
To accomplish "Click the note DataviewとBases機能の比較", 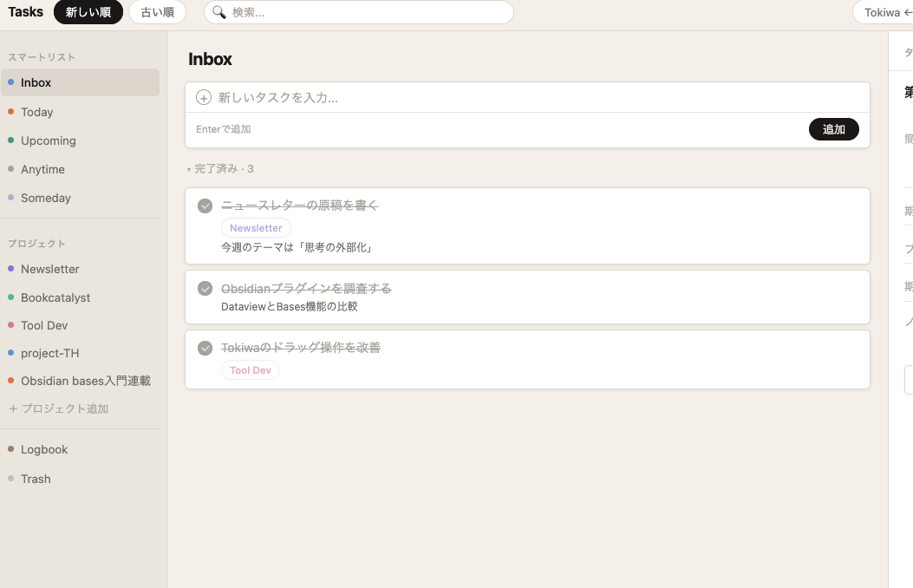I will (290, 307).
